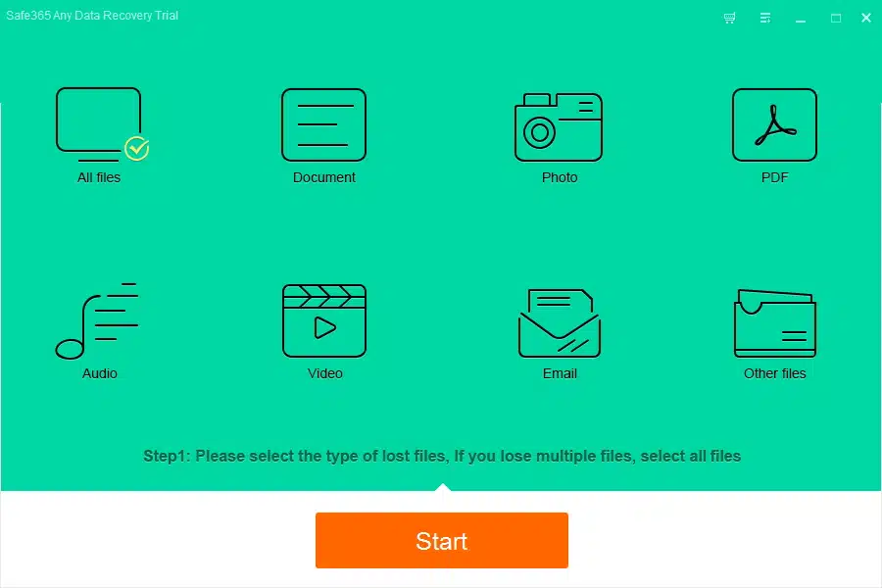Minimize the Safe365 window
This screenshot has width=882, height=588.
tap(801, 18)
